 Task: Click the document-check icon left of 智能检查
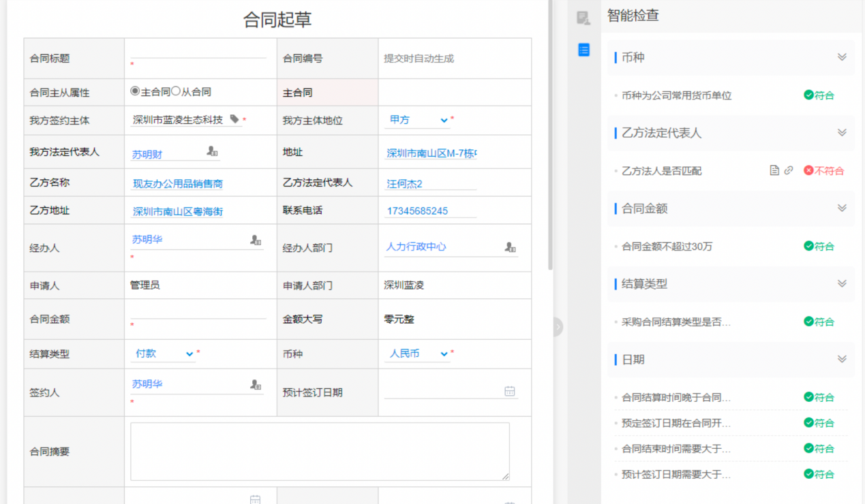click(583, 18)
